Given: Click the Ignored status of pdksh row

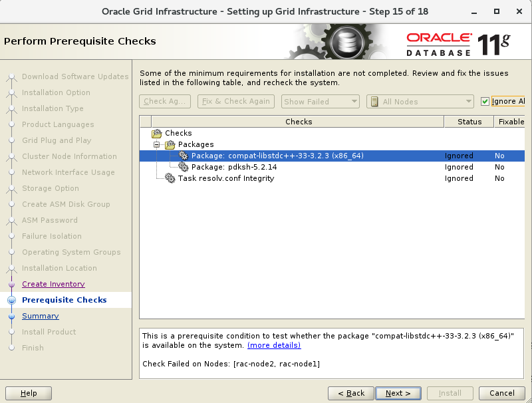Looking at the screenshot, I should [459, 167].
